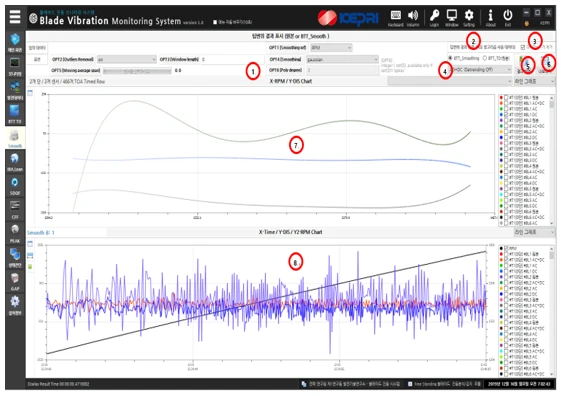Image resolution: width=561 pixels, height=396 pixels.
Task: Select the first tab above the OPT2 row
Action: (37, 48)
